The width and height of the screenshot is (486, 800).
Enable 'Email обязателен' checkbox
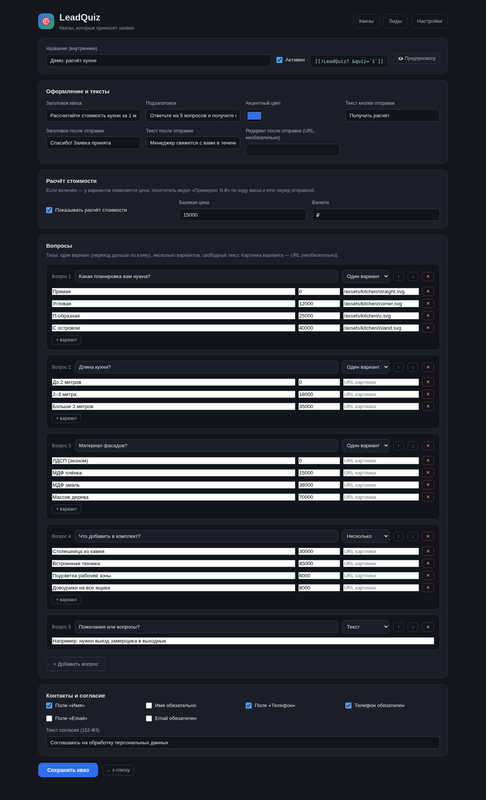click(x=149, y=718)
